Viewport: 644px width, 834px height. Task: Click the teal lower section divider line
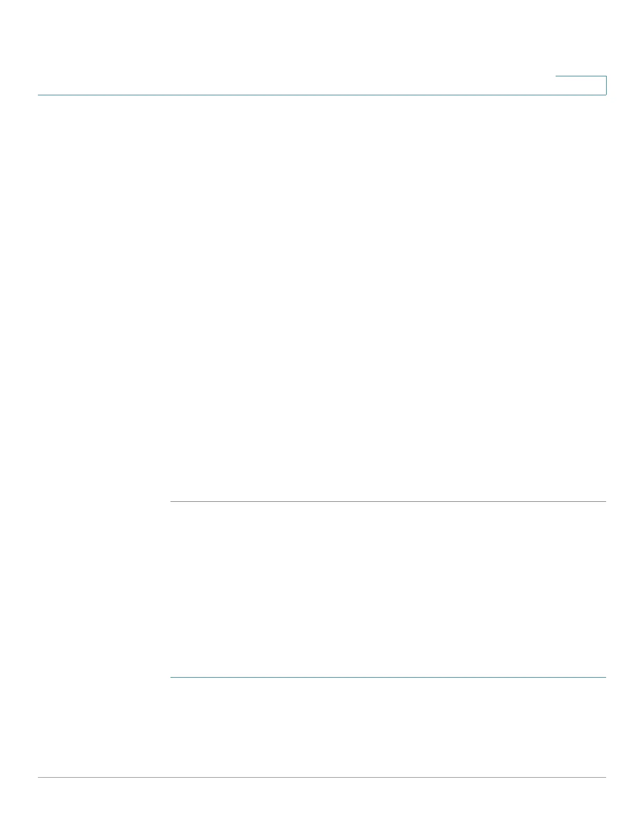(x=388, y=677)
